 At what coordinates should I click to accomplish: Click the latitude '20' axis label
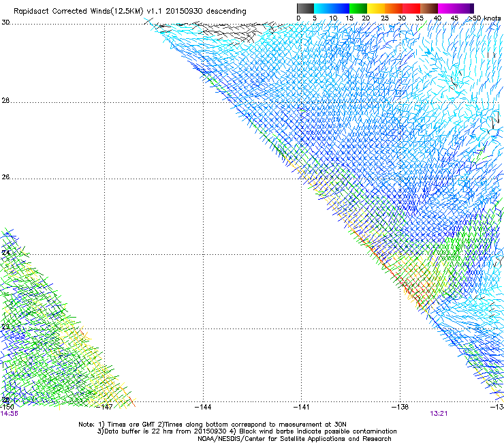5,400
